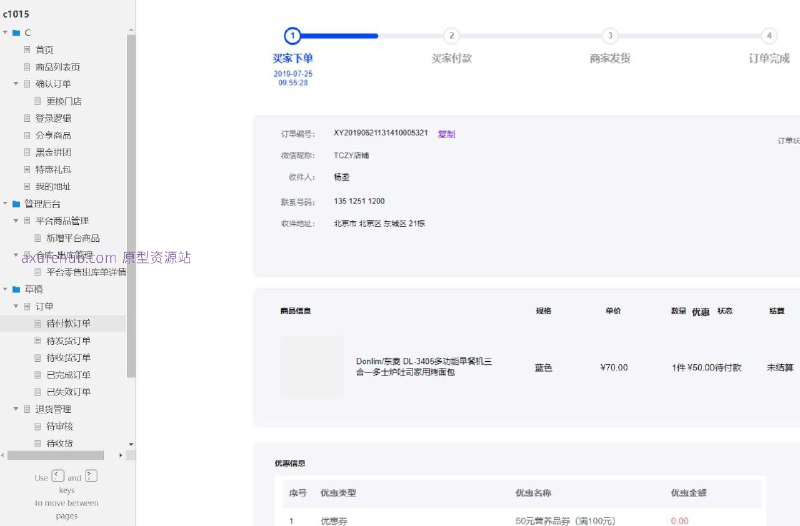Click the page icon beside 待付款订单
This screenshot has height=526, width=800.
[38, 323]
